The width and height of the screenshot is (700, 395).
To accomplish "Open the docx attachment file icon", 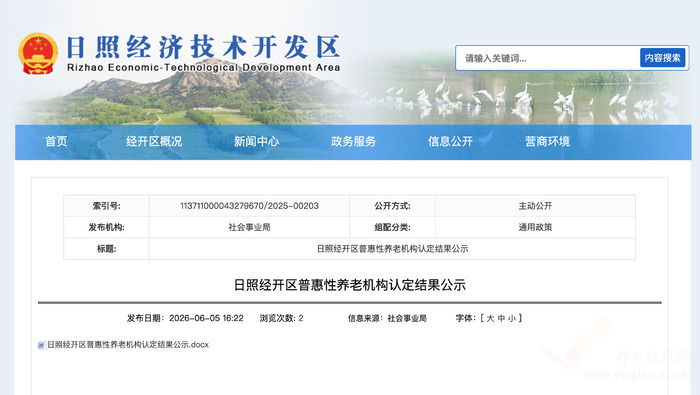I will click(x=42, y=345).
